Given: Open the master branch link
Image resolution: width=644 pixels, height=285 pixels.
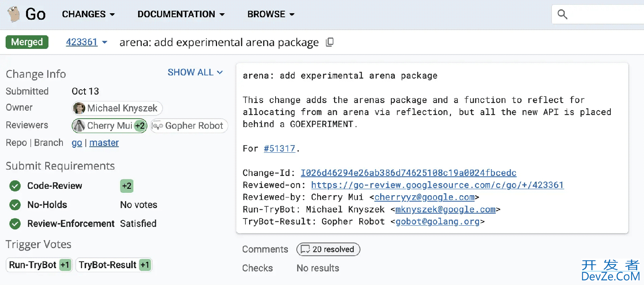Looking at the screenshot, I should coord(104,143).
